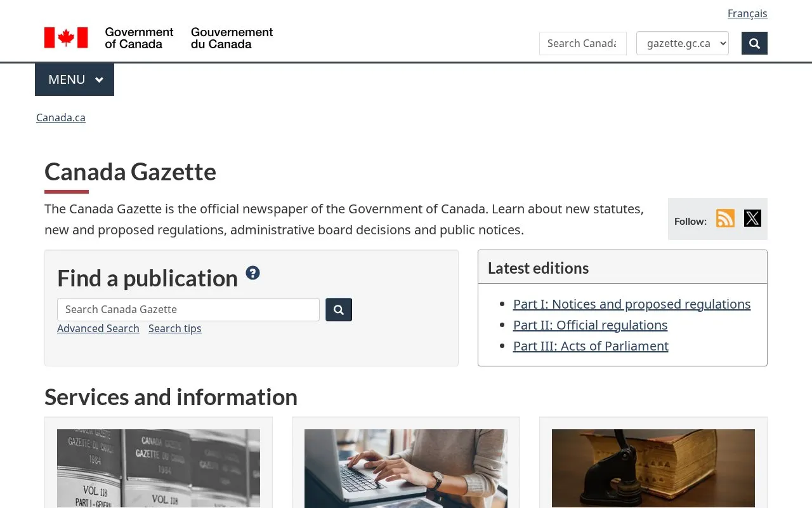This screenshot has height=508, width=812.
Task: Focus the Search Canada.ca header field
Action: click(x=583, y=43)
